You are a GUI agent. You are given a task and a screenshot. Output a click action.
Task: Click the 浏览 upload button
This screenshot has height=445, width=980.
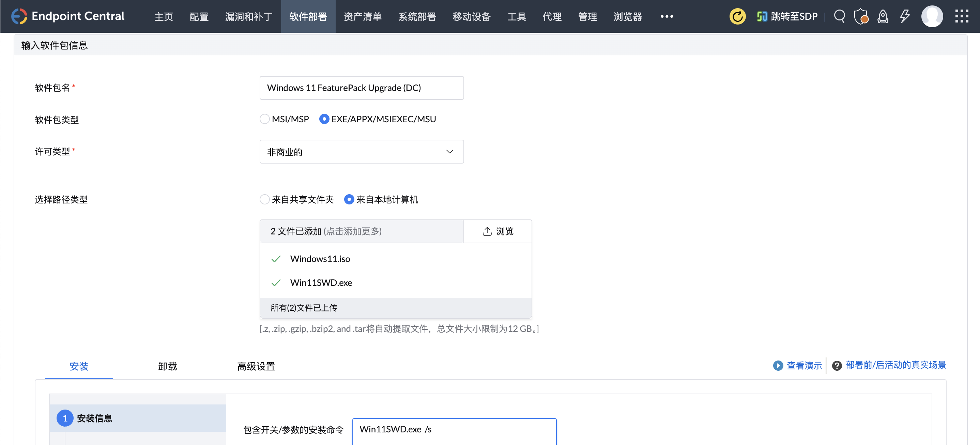(497, 231)
